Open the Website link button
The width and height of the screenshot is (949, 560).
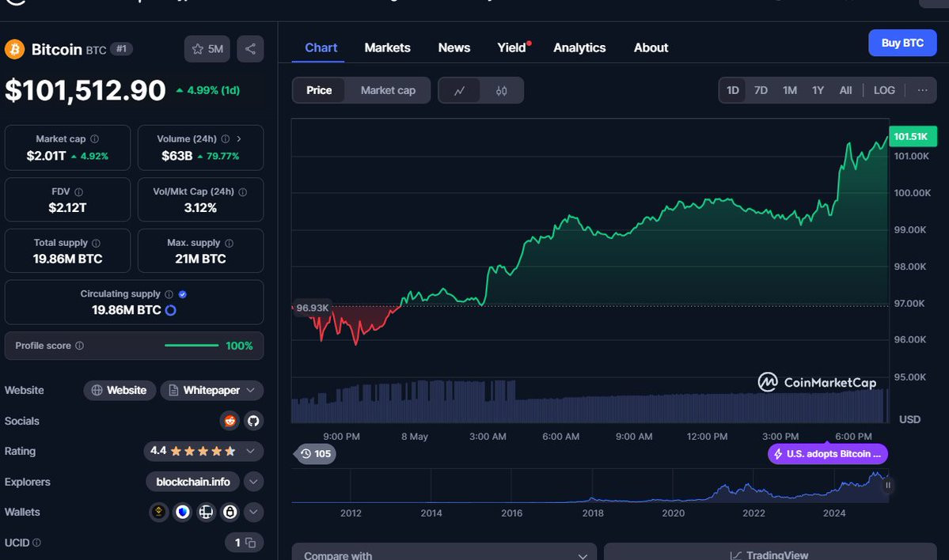click(120, 390)
